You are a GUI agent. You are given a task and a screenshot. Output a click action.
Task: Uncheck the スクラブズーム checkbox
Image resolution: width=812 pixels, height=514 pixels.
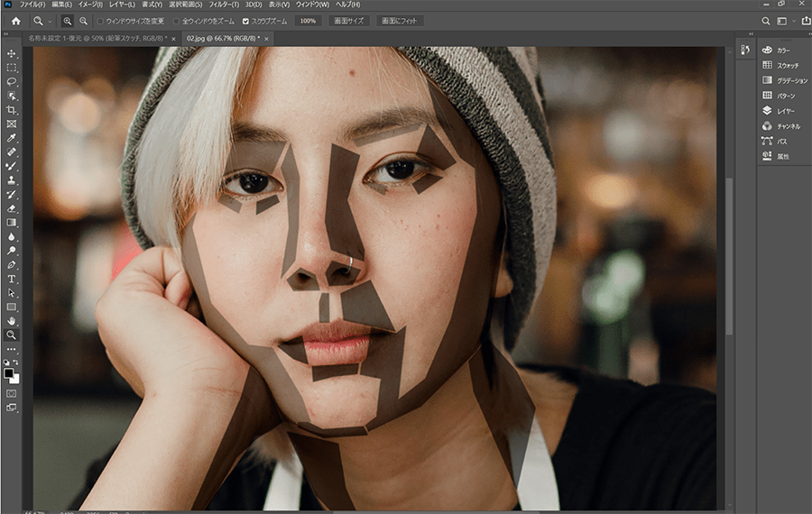pyautogui.click(x=245, y=21)
